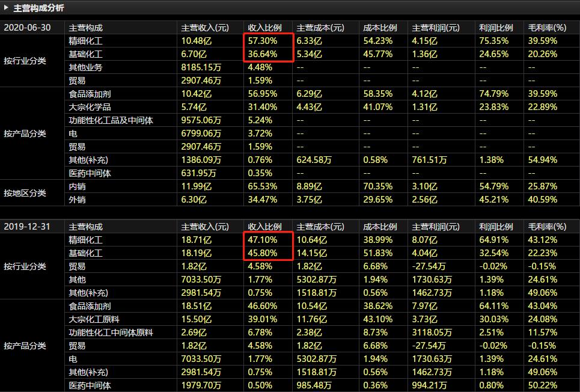This screenshot has height=392, width=580.
Task: Click 内销 cost ratio 70.35%
Action: (x=377, y=186)
